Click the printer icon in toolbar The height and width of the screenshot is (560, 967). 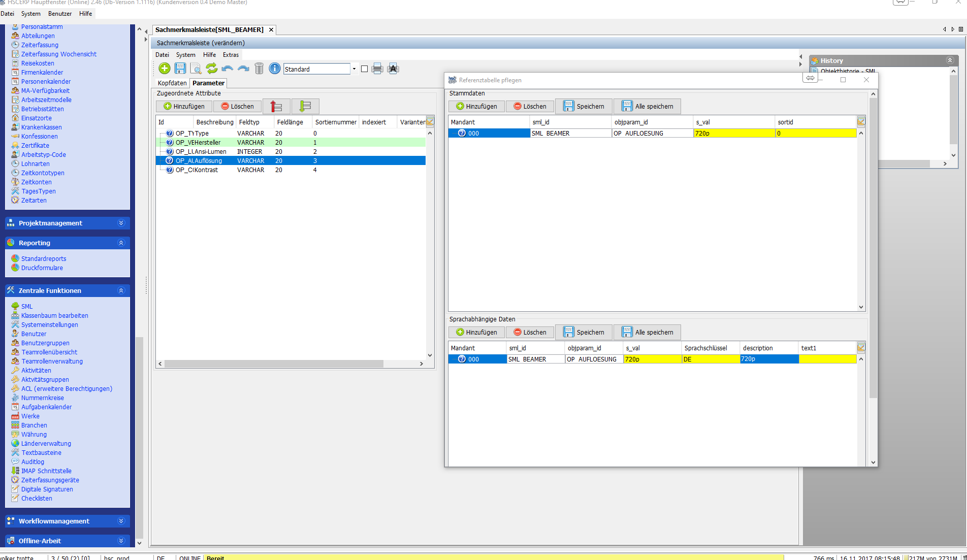tap(377, 69)
